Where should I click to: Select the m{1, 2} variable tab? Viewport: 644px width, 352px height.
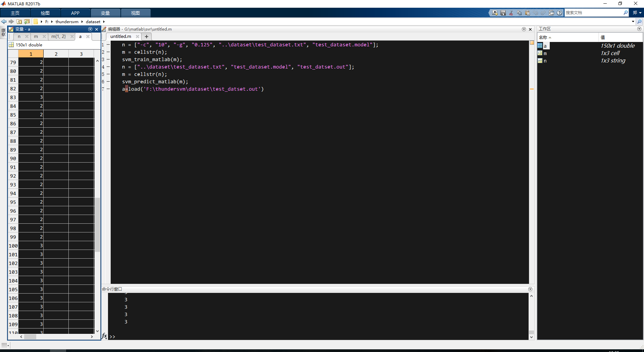[58, 37]
